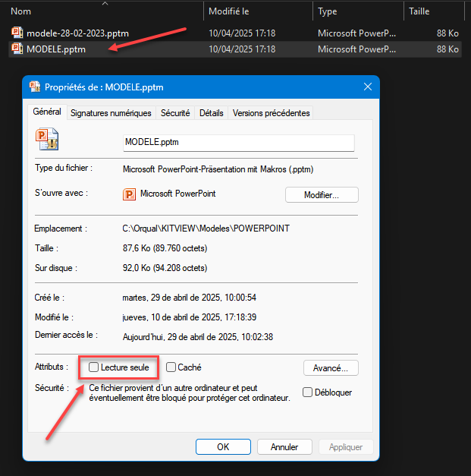Click the modele-28-02-2023.pptm file icon
This screenshot has width=471, height=476.
tap(18, 33)
